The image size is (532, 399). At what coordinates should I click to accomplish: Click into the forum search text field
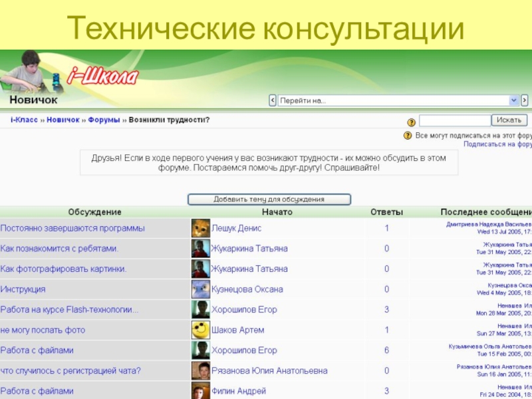(x=454, y=120)
